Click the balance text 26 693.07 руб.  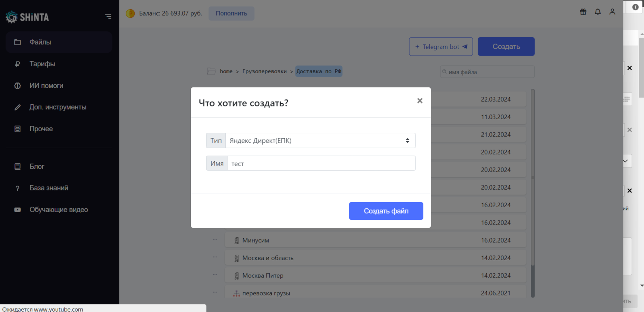pyautogui.click(x=182, y=13)
